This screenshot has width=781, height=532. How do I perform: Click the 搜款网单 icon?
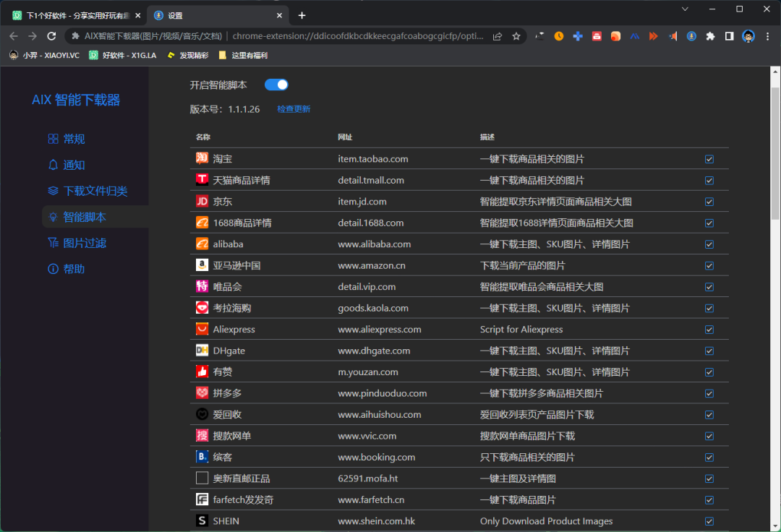[202, 435]
